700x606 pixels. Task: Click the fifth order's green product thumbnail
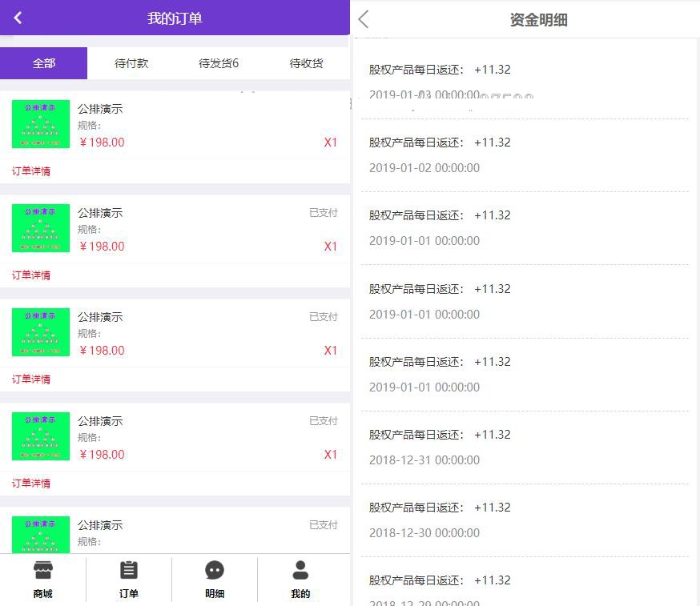pyautogui.click(x=41, y=534)
